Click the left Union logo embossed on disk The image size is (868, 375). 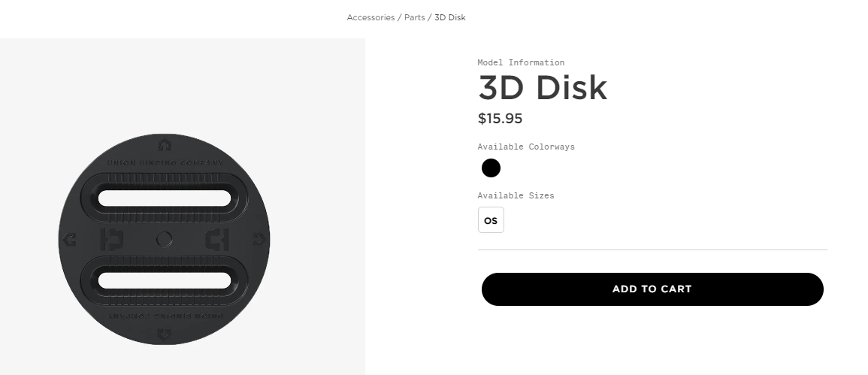(x=111, y=240)
